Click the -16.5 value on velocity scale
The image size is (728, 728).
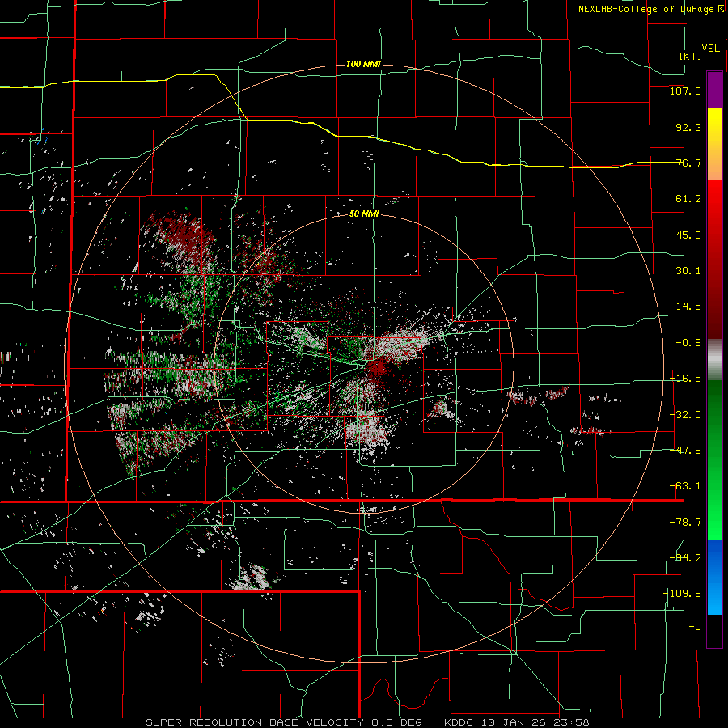pyautogui.click(x=685, y=379)
